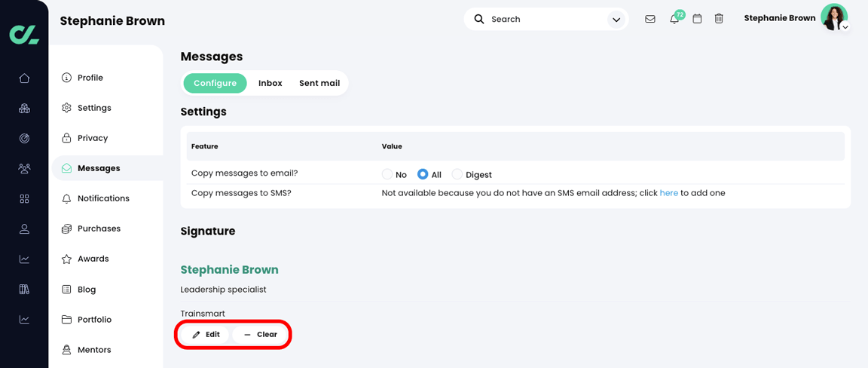
Task: Click the green logo in the top-left corner
Action: pyautogui.click(x=24, y=34)
